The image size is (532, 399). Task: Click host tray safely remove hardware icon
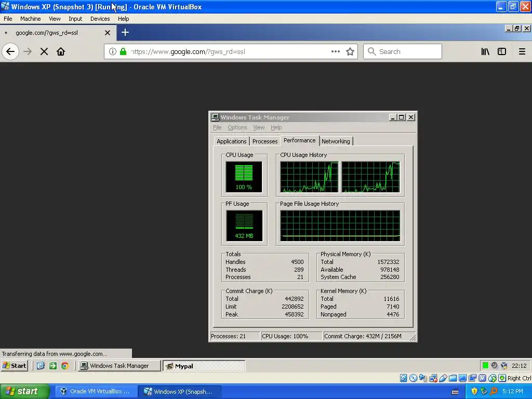(484, 391)
